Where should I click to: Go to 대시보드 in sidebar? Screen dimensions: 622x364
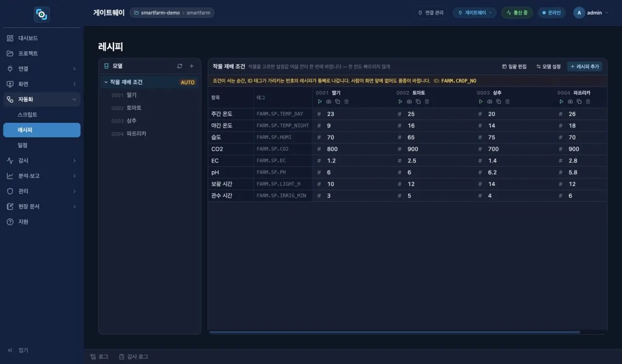tap(42, 38)
